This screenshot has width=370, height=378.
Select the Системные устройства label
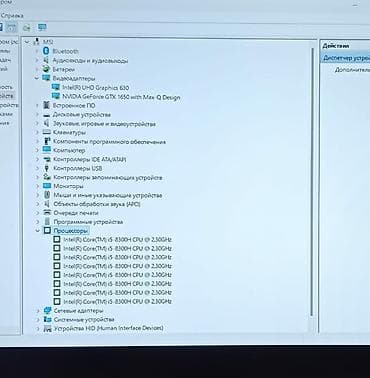(x=84, y=319)
